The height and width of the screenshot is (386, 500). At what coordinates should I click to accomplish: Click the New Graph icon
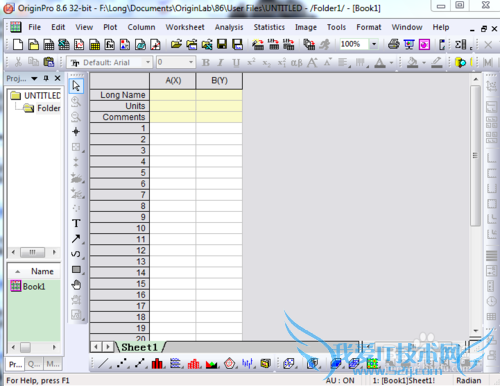click(x=79, y=44)
